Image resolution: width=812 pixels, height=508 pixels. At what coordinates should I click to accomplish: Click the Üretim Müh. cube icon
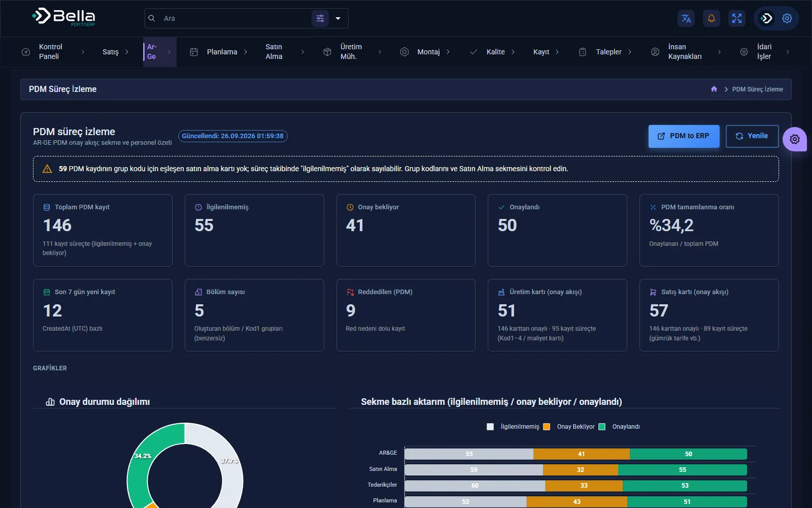(x=327, y=52)
